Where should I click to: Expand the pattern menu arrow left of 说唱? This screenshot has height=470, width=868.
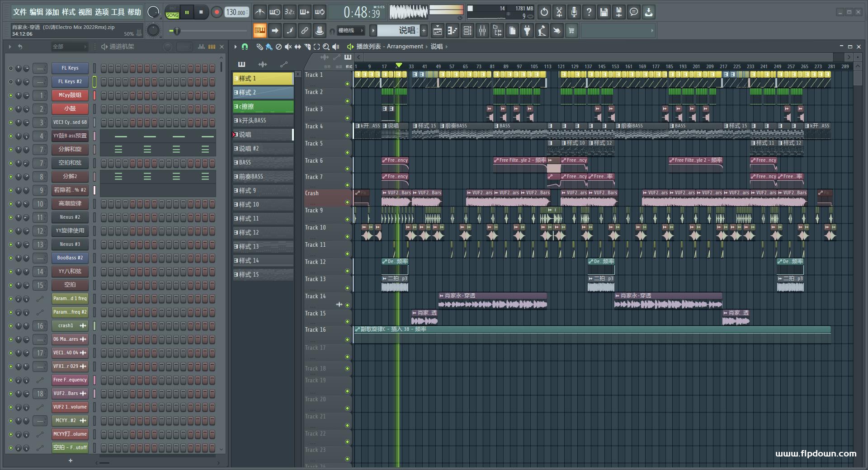(373, 31)
